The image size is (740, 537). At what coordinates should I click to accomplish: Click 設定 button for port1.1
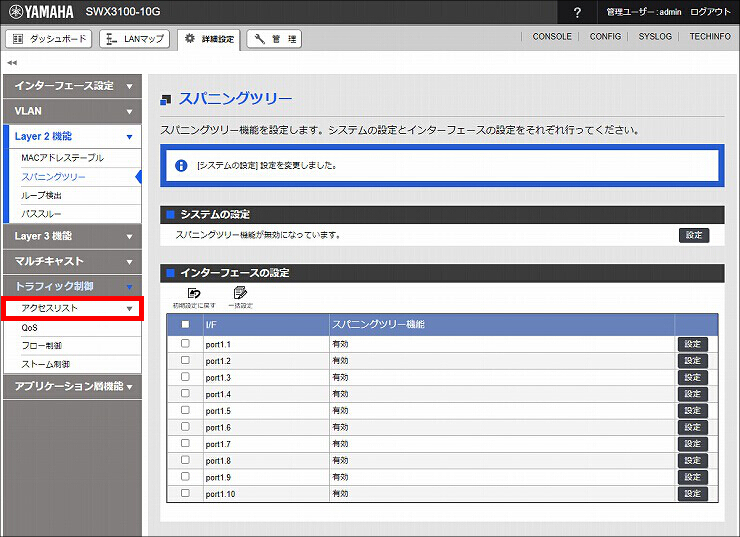click(x=693, y=344)
